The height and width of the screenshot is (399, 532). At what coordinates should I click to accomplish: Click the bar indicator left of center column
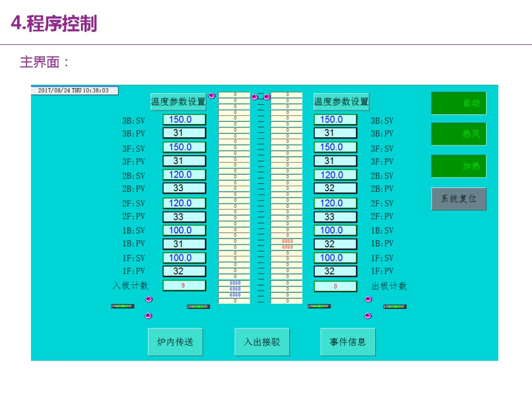pyautogui.click(x=198, y=306)
